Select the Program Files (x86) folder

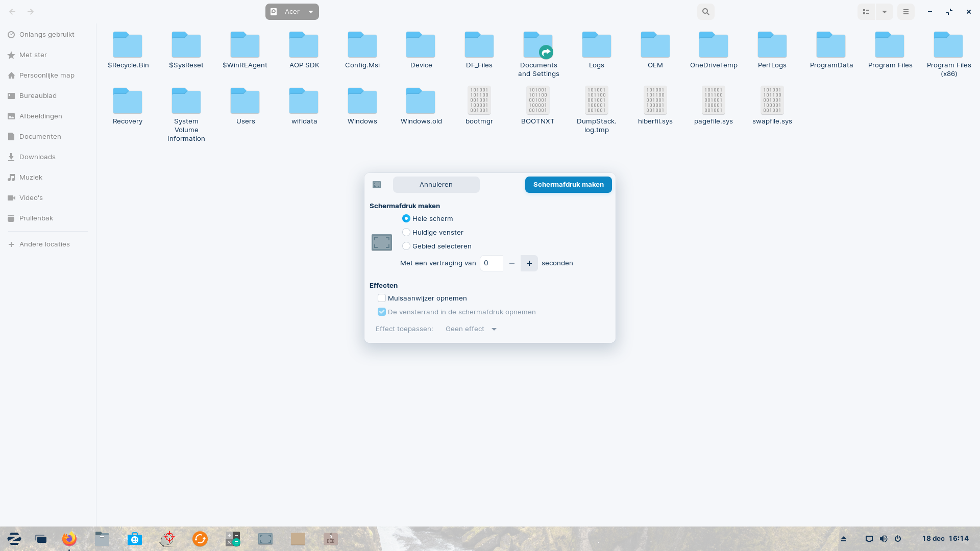(x=949, y=54)
